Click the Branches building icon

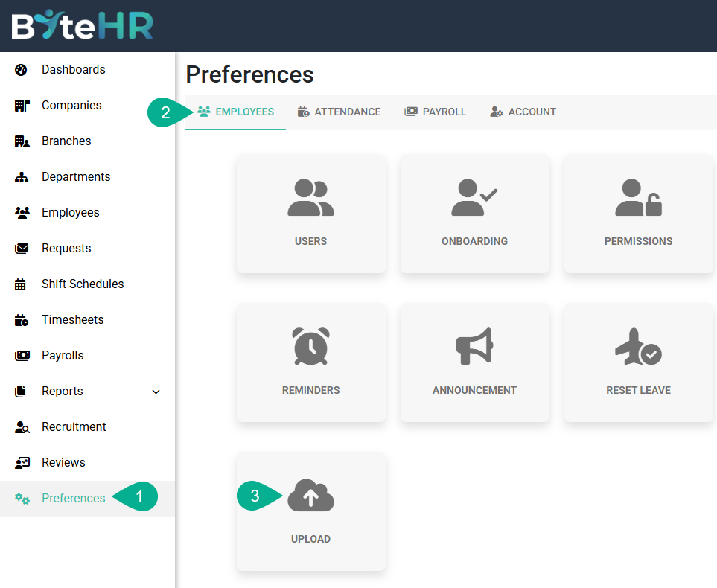[x=22, y=141]
